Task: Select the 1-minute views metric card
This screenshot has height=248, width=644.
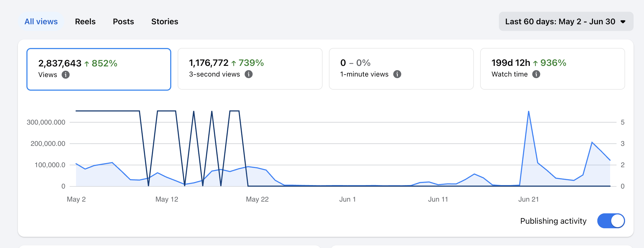Action: point(401,69)
